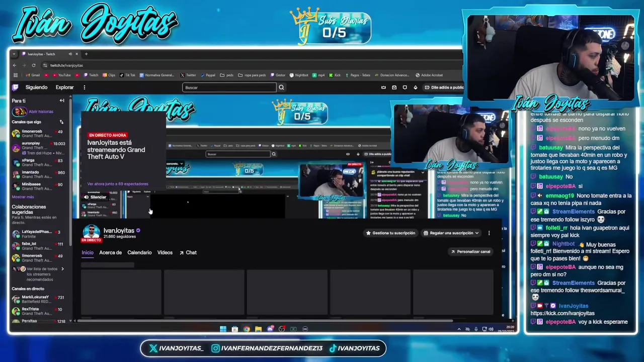Open MarkiLokurasY Battlefield channel
The image size is (644, 362).
point(39,300)
